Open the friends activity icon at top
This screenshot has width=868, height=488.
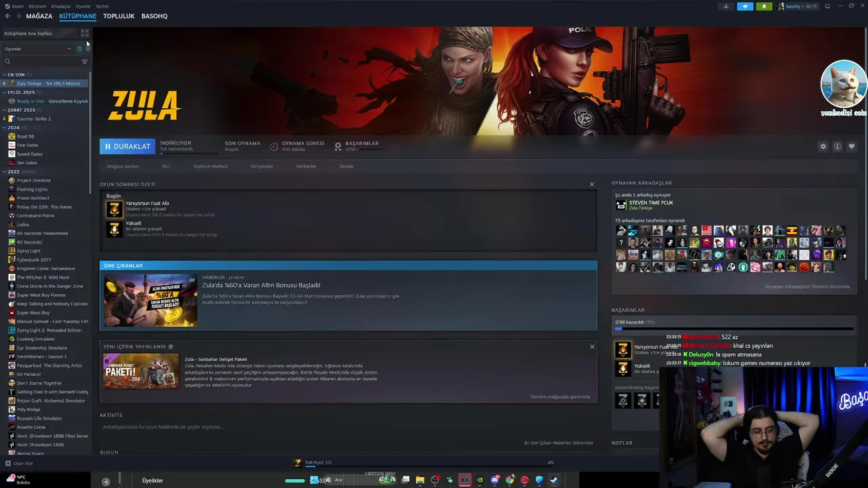[x=726, y=6]
